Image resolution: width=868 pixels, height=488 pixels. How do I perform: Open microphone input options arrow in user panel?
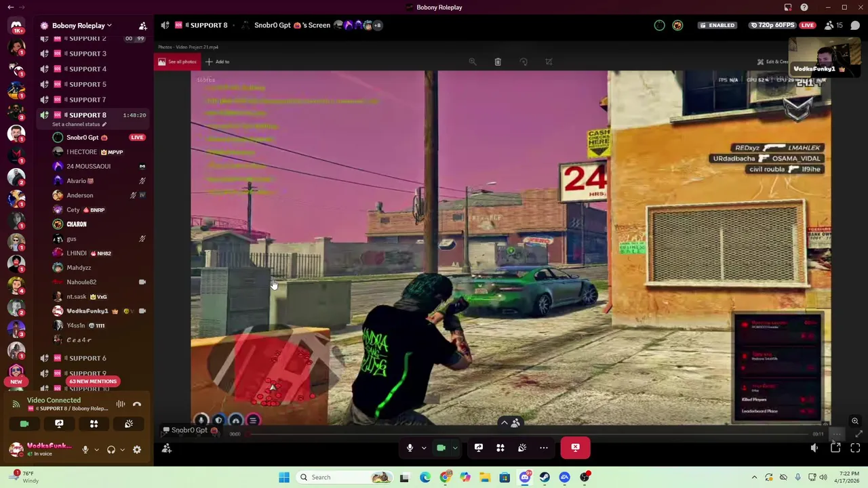click(x=96, y=449)
